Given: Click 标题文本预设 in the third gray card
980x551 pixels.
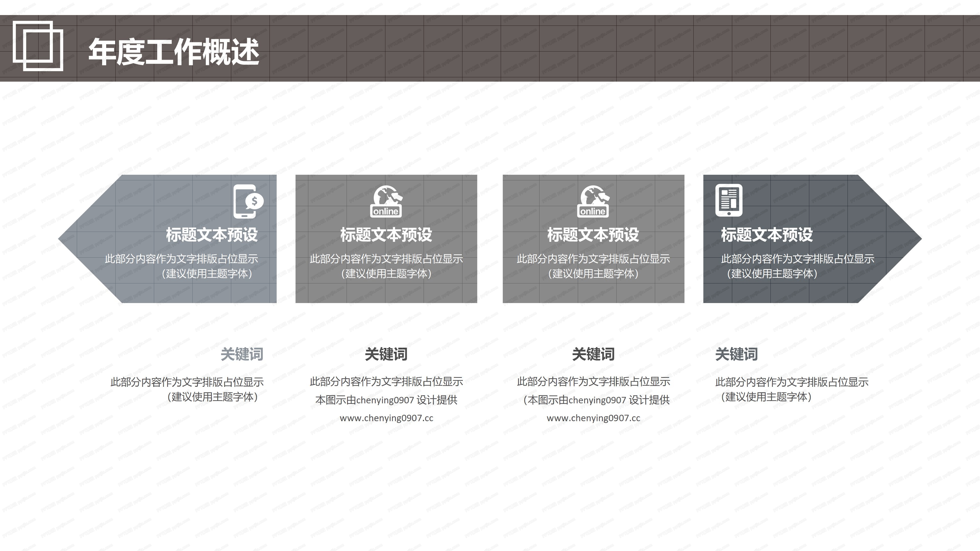Looking at the screenshot, I should click(x=593, y=235).
